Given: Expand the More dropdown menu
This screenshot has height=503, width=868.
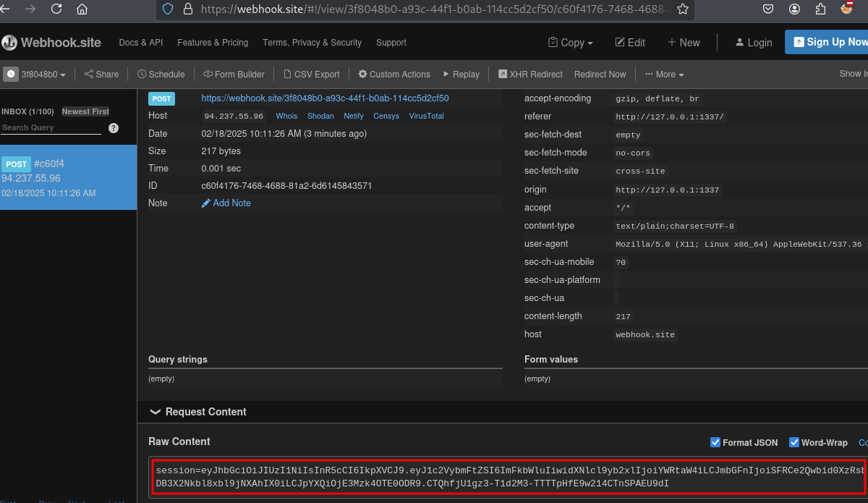Looking at the screenshot, I should coord(664,74).
